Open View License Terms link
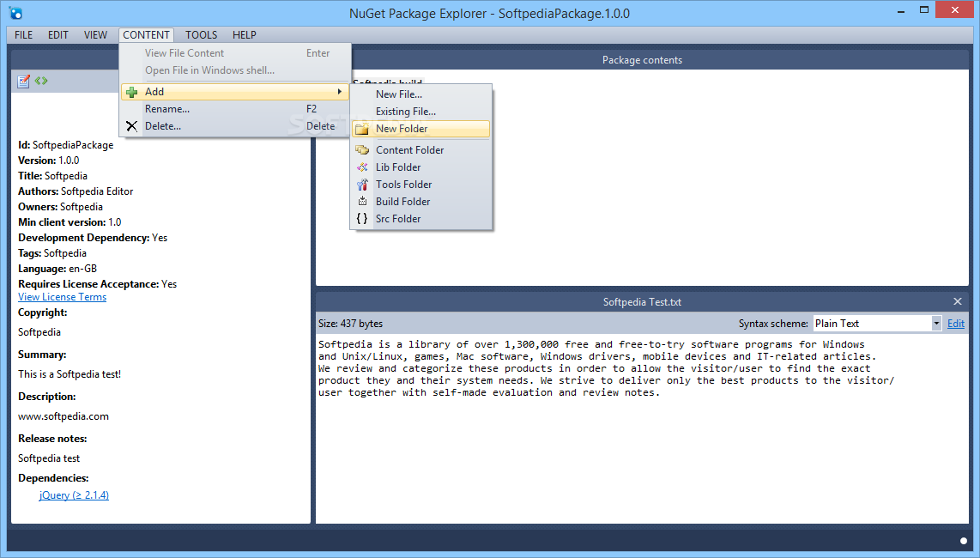The image size is (980, 558). pyautogui.click(x=62, y=297)
